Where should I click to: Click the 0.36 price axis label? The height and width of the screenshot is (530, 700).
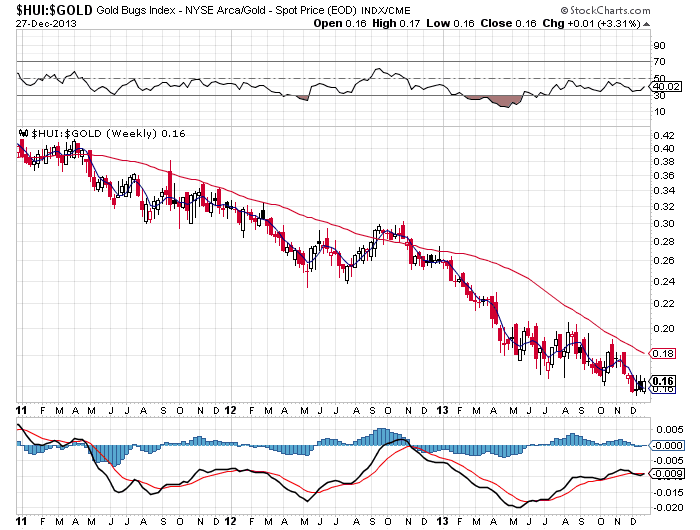point(664,176)
